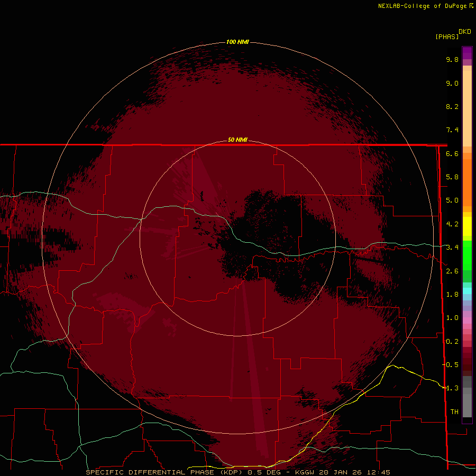Viewport: 476px width, 476px height.
Task: Pick the purple top band of color scale
Action: point(467,53)
